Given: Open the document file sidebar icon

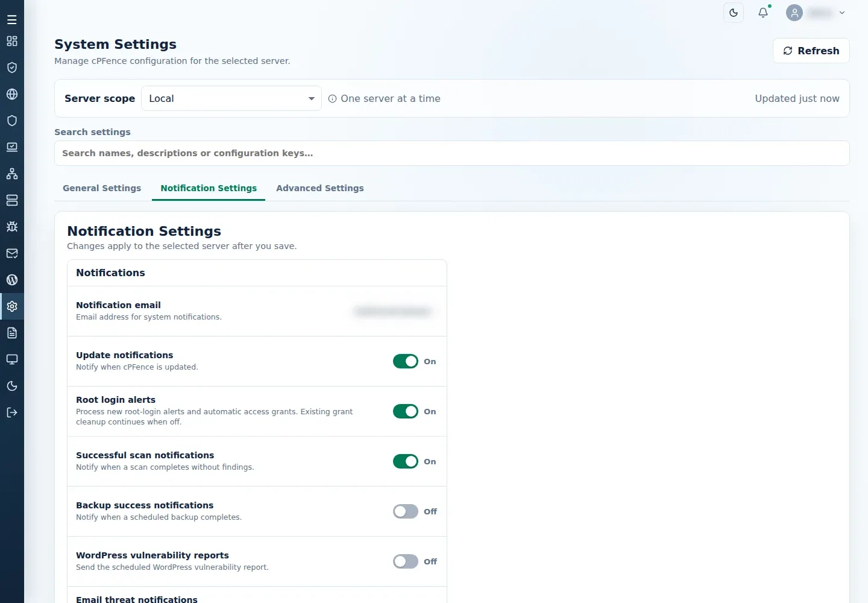Looking at the screenshot, I should coord(12,333).
